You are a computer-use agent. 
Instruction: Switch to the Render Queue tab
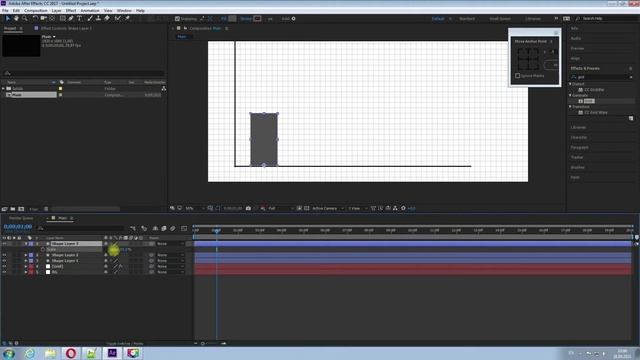click(x=21, y=218)
